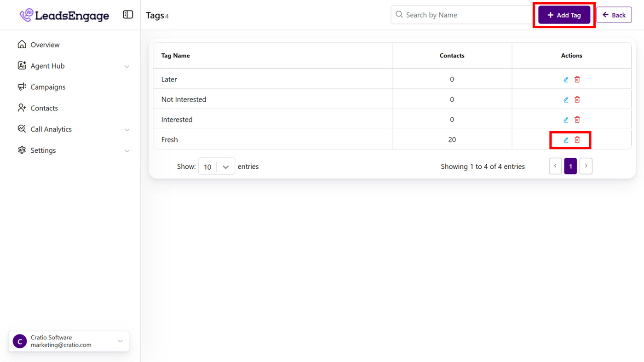The image size is (644, 362).
Task: Click the edit pencil for Later tag
Action: click(x=566, y=80)
